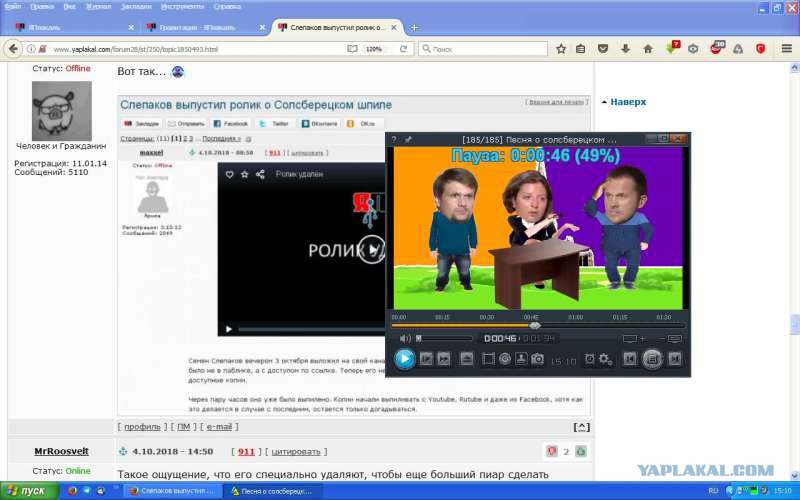Click the цитировать link in MrRoosvelt post
Screen dimensions: 800x500
point(296,452)
